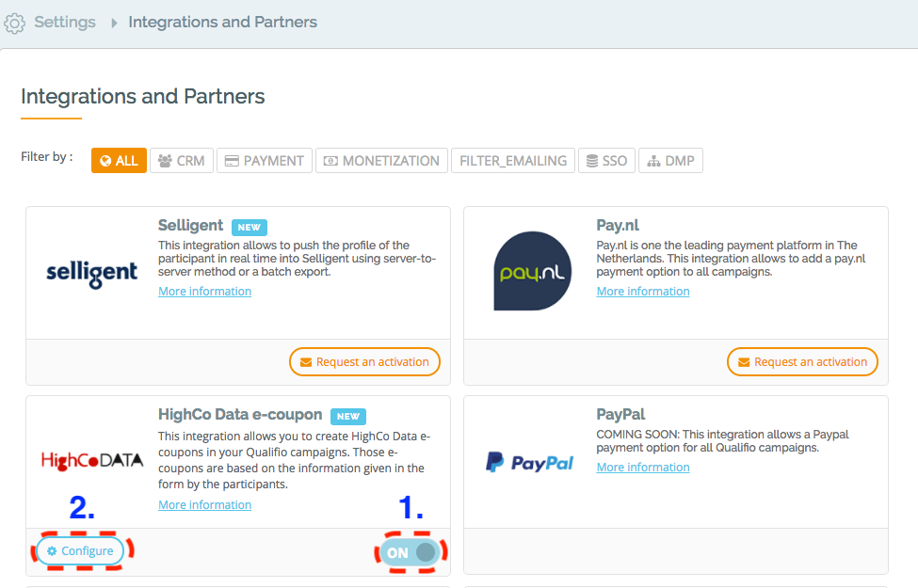This screenshot has width=918, height=588.
Task: Click the PayPal logo
Action: click(x=529, y=462)
